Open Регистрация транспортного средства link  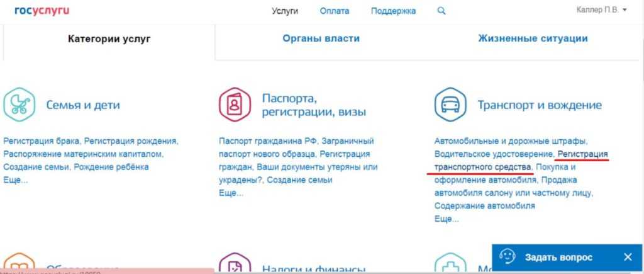pos(521,161)
